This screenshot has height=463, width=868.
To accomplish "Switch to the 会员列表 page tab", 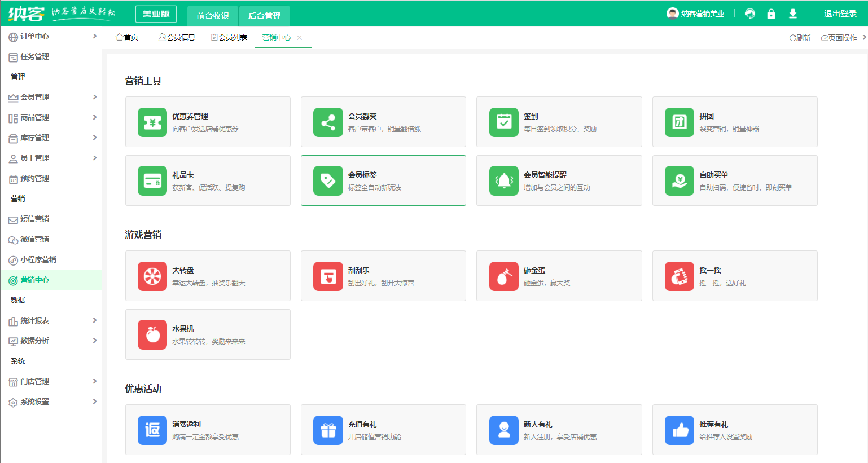I will coord(229,37).
